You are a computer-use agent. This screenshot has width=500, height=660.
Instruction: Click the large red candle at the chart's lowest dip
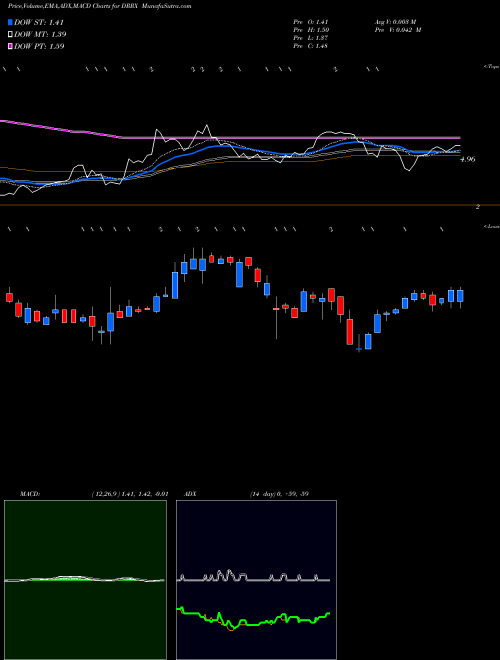(x=350, y=332)
